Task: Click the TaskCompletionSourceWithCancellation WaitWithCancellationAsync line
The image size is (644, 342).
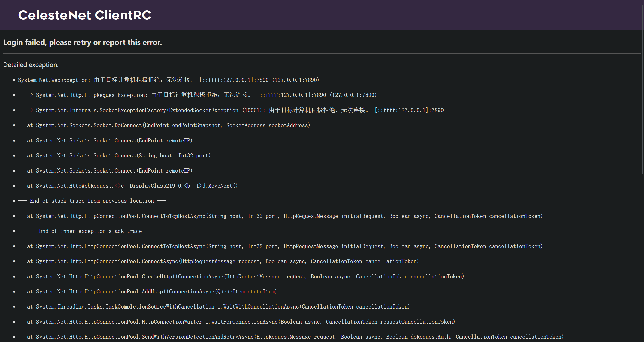Action: click(218, 307)
